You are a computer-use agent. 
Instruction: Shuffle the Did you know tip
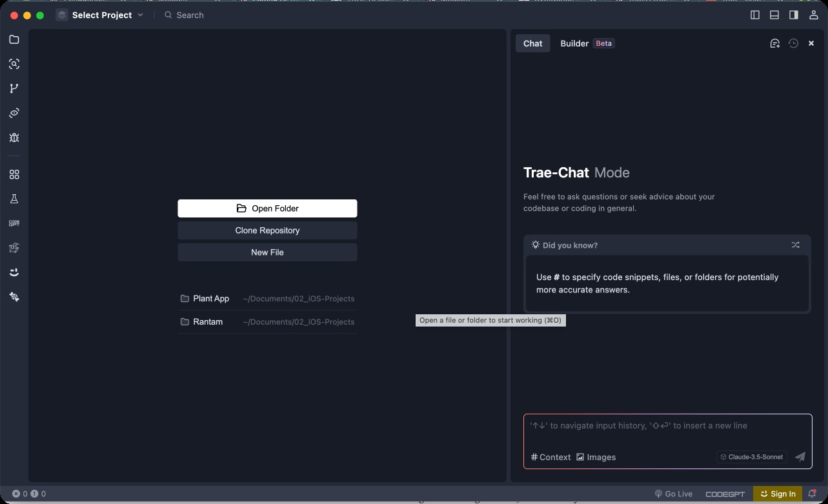point(795,245)
